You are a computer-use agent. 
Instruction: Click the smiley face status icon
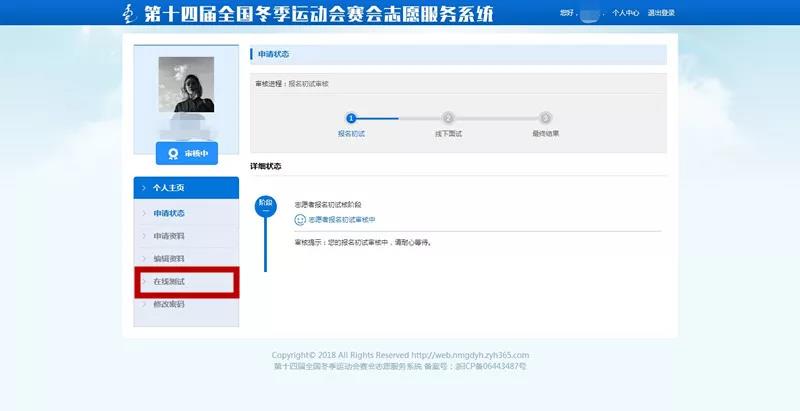click(x=300, y=220)
